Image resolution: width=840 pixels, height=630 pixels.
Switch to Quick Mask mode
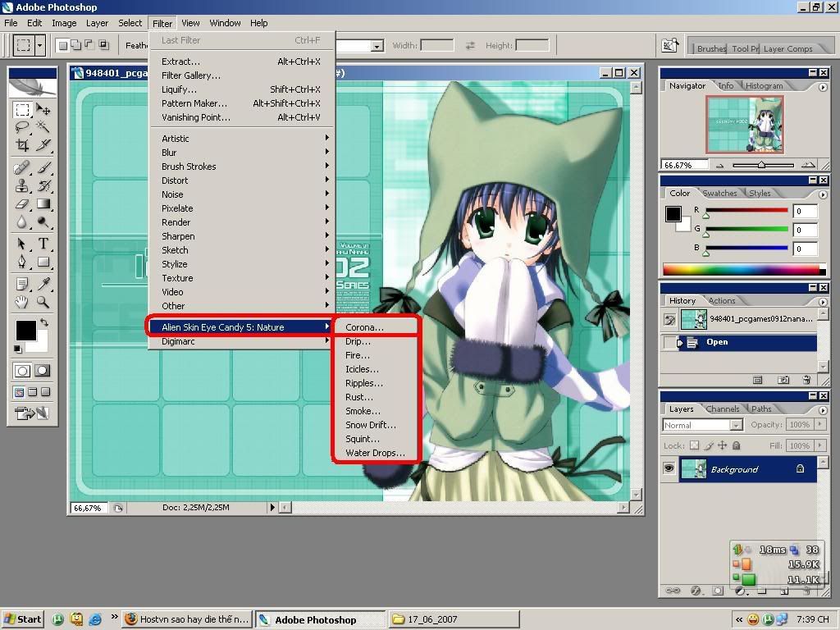43,371
